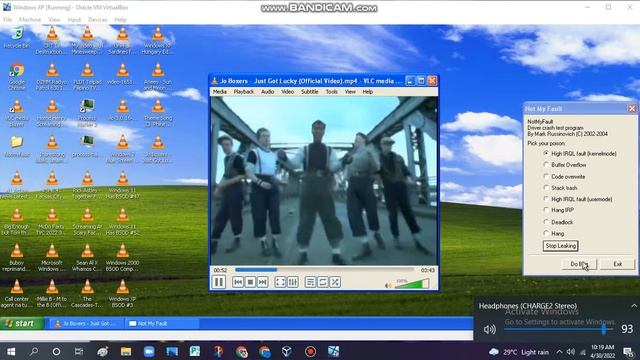Open the VLC Video menu

coord(287,92)
